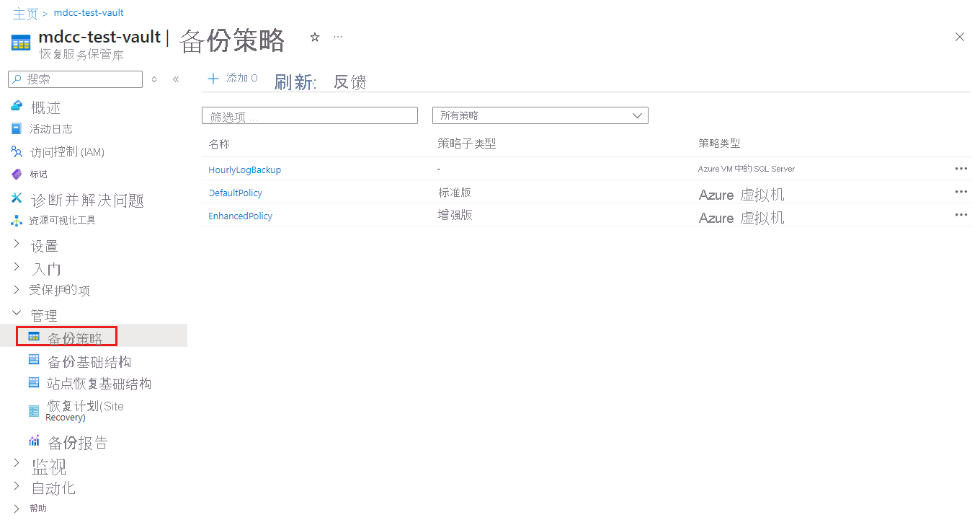Click the 恢复计划 (Site Recovery) icon
This screenshot has height=520, width=980.
(34, 411)
